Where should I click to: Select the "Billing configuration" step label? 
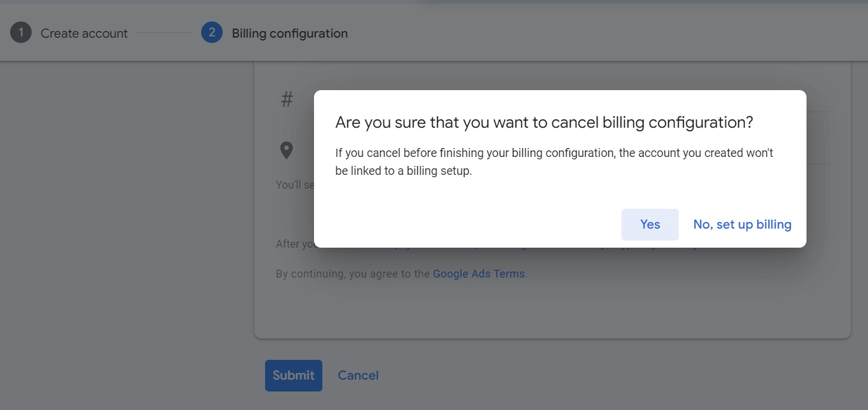[x=290, y=33]
